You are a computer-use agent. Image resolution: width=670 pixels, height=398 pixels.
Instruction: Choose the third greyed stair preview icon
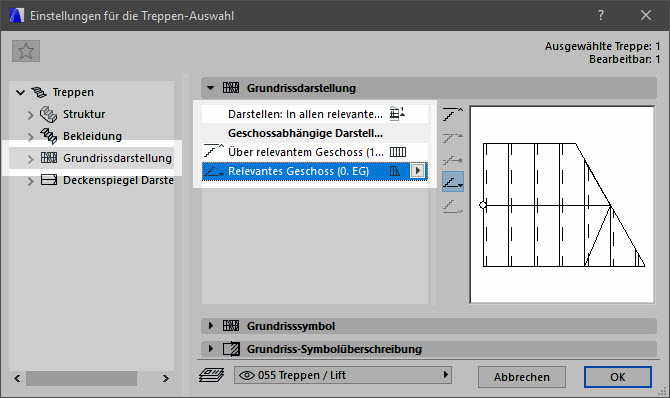coord(453,160)
